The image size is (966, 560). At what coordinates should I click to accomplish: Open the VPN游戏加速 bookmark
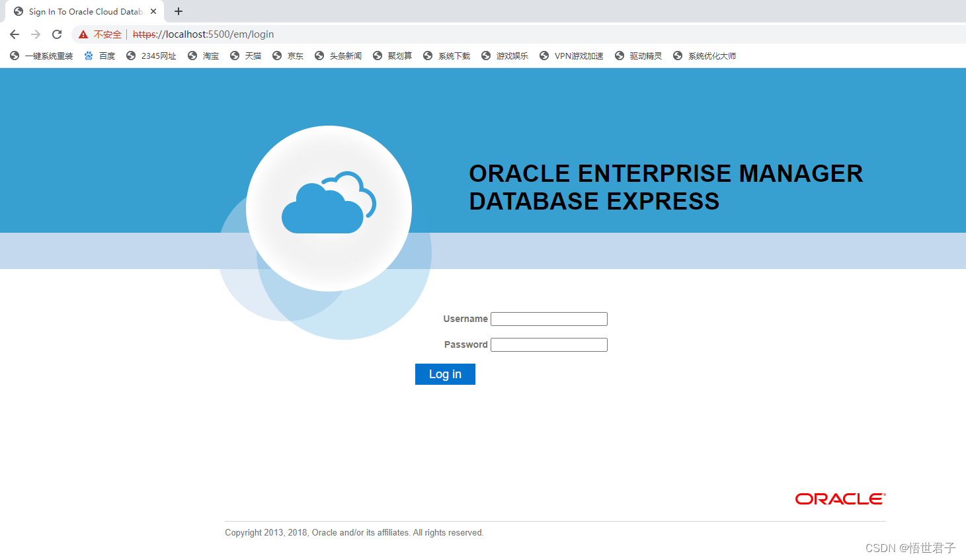571,56
